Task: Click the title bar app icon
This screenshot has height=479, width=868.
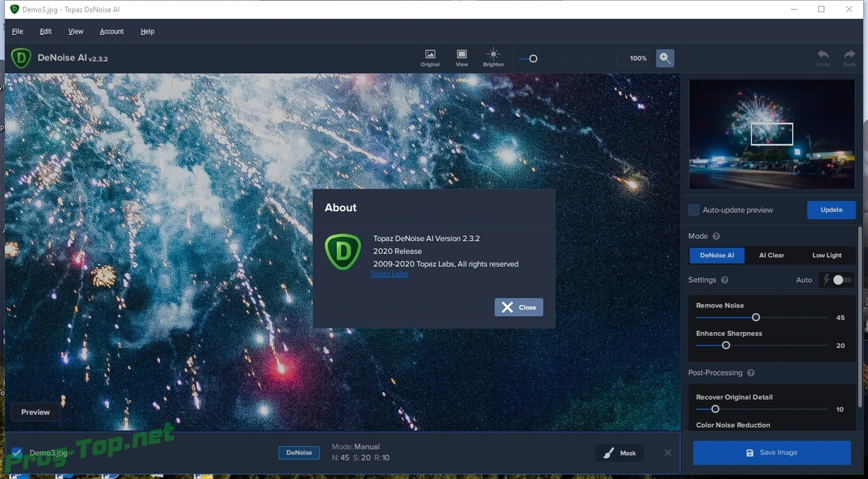Action: (14, 9)
